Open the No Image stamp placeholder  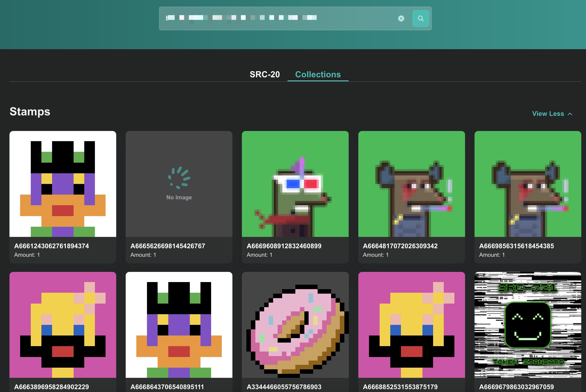[179, 184]
